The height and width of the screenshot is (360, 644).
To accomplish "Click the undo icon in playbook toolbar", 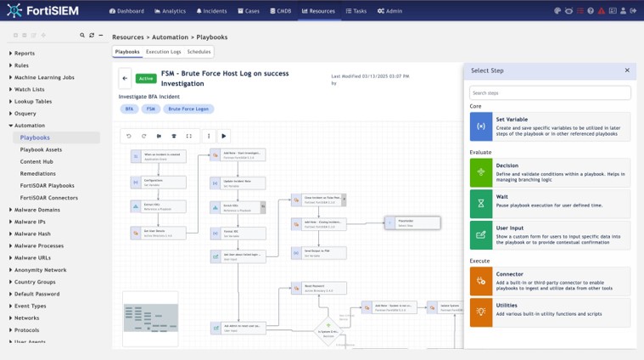I will (x=129, y=136).
